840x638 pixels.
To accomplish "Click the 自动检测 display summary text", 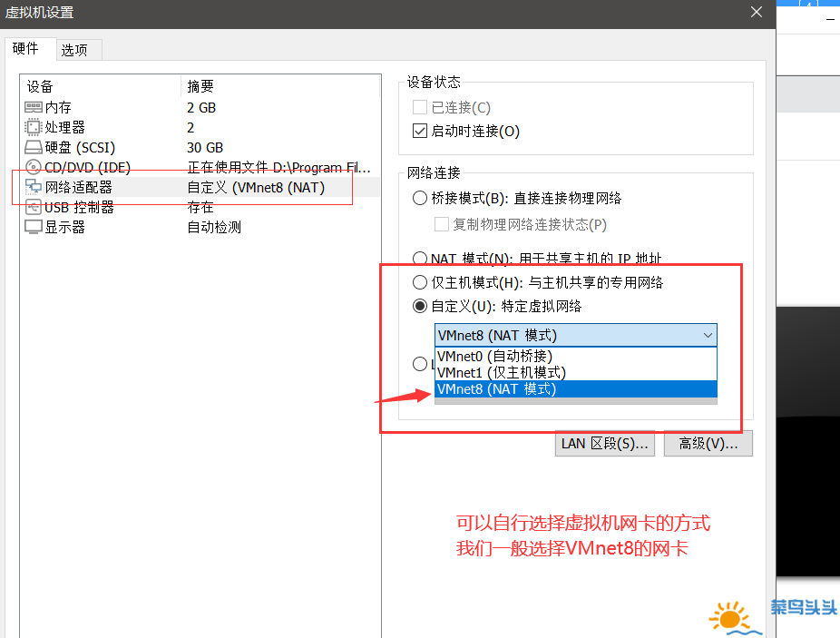I will [214, 227].
